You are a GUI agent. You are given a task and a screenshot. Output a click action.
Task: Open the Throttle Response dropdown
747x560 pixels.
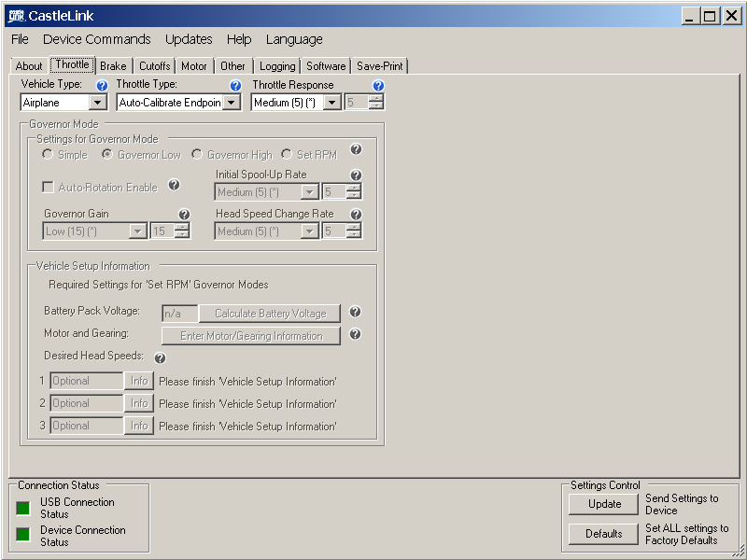pos(331,103)
